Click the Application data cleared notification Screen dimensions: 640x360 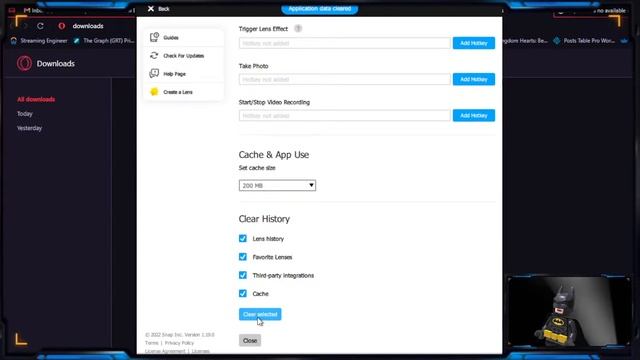click(320, 9)
